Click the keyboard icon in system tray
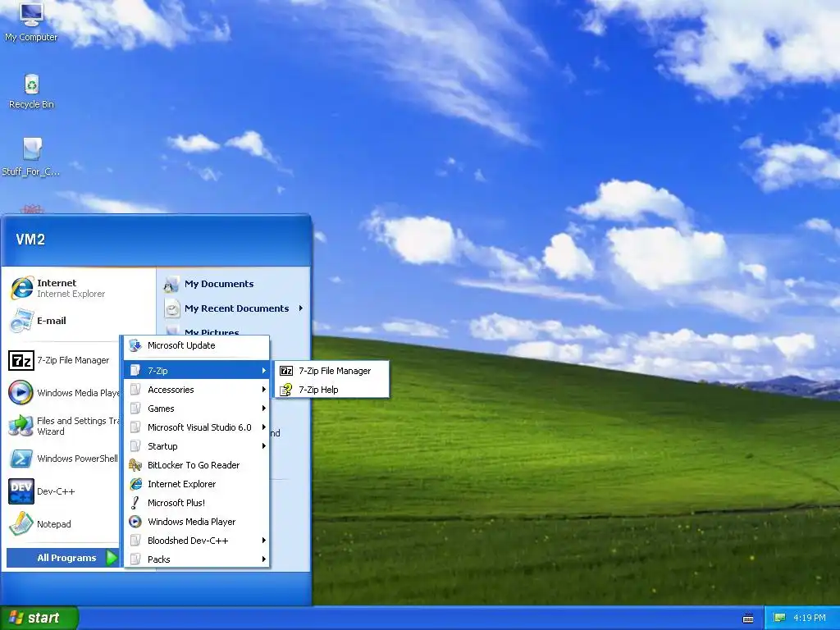This screenshot has width=840, height=630. click(748, 619)
